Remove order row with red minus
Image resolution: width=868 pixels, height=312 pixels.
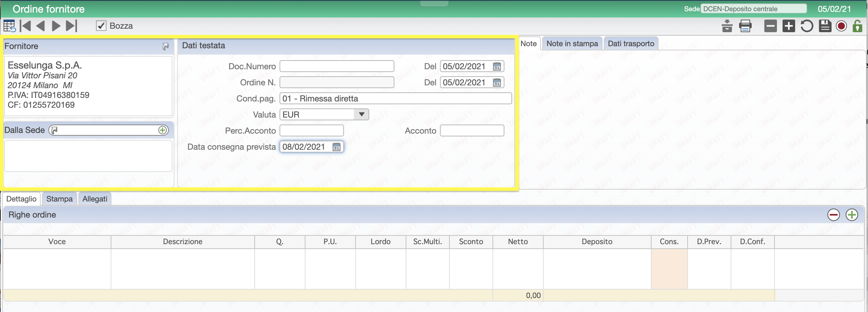click(x=834, y=215)
